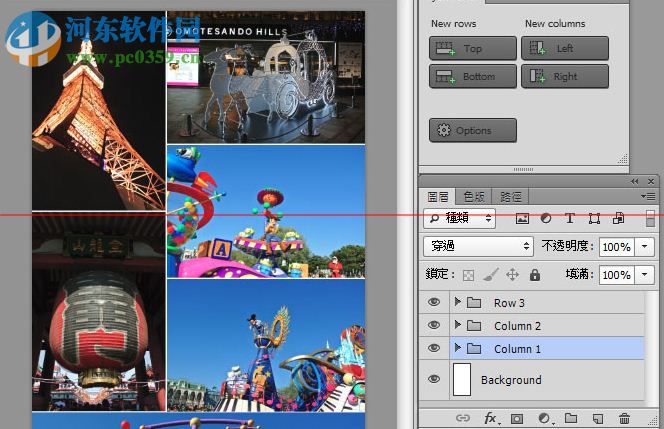Add a new column on the Right

(x=564, y=76)
